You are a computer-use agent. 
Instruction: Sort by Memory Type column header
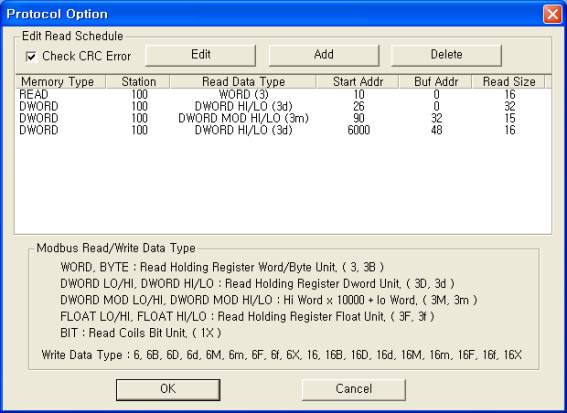pos(60,82)
